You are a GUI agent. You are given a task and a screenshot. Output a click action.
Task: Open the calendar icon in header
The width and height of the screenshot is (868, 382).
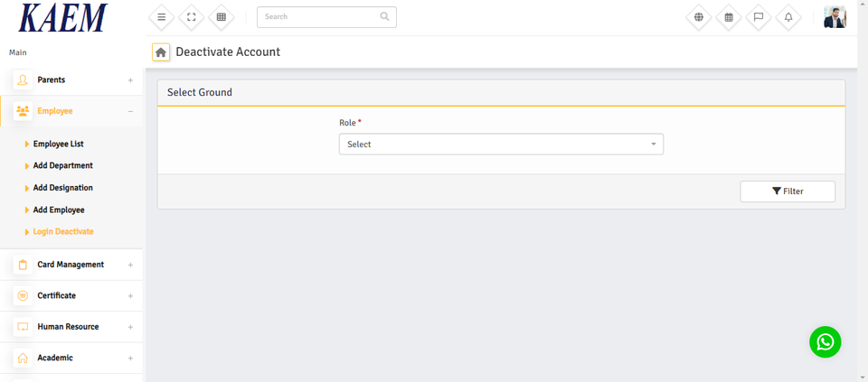pyautogui.click(x=729, y=17)
